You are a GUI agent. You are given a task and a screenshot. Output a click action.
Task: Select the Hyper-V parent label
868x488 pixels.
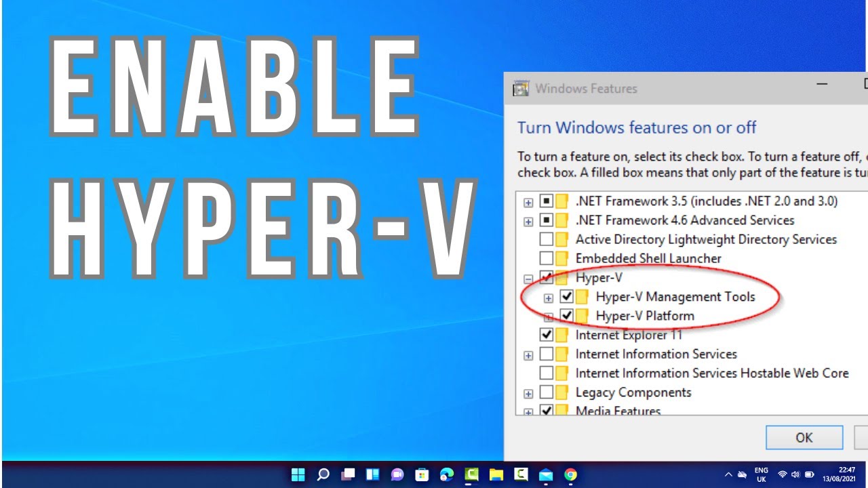pos(599,277)
